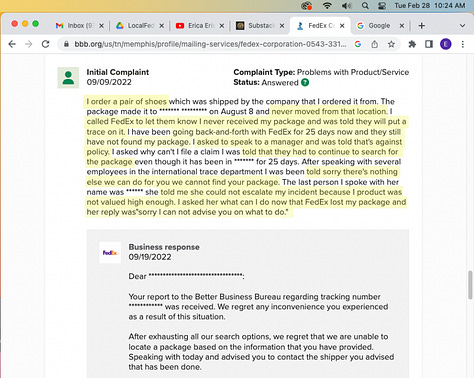Click the Answered status help icon
474x378 pixels.
(305, 82)
